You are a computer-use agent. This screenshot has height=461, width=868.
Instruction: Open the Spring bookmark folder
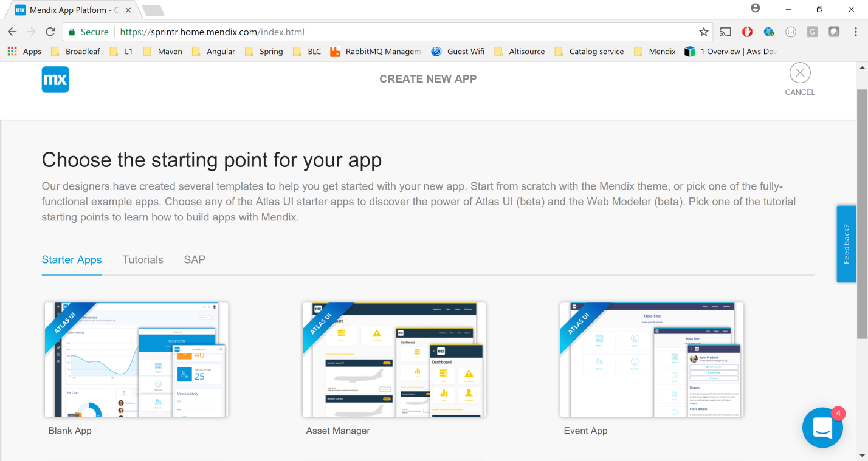[264, 52]
